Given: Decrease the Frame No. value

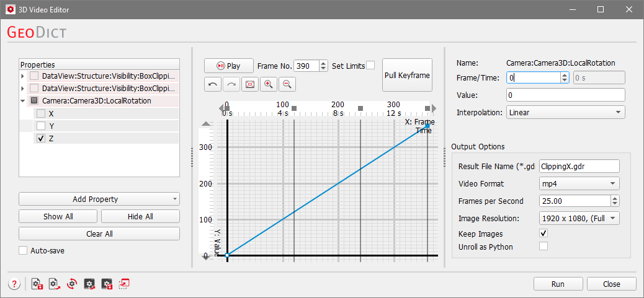Looking at the screenshot, I should [324, 68].
